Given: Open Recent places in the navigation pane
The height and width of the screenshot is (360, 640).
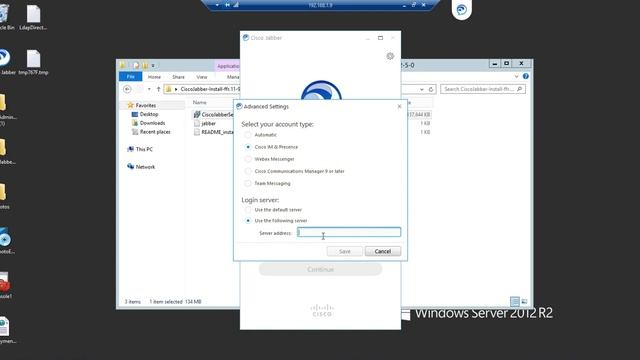Looking at the screenshot, I should coord(155,132).
